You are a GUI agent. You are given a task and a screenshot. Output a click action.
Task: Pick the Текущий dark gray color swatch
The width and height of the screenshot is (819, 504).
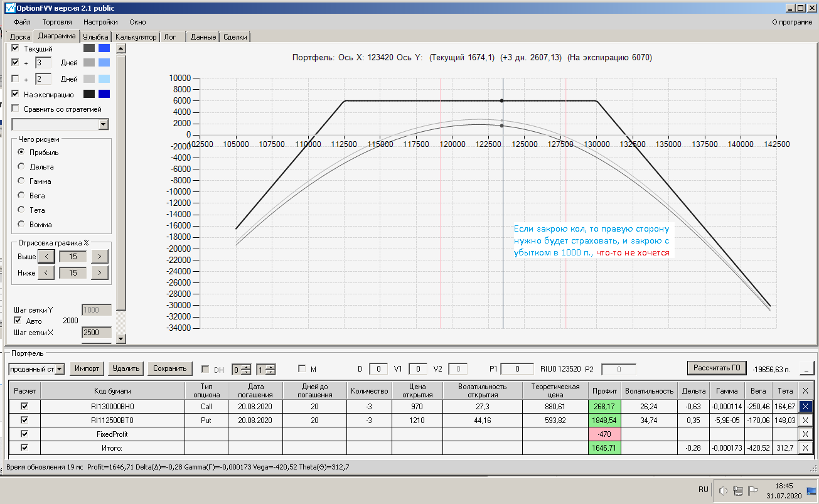tap(89, 48)
